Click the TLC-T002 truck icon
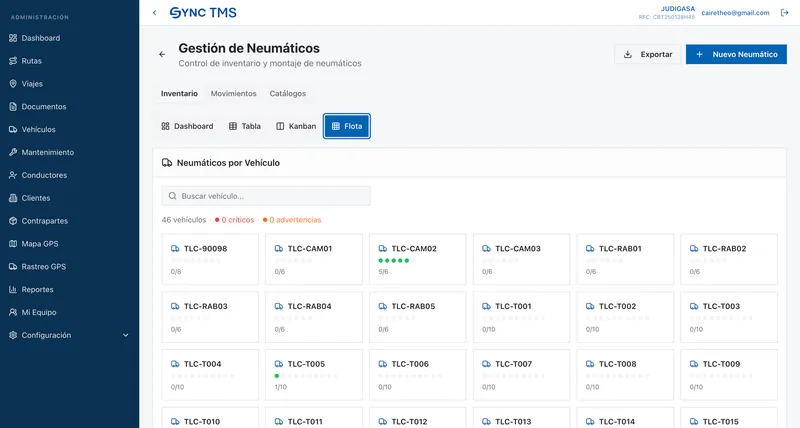Viewport: 800px width, 428px height. (x=590, y=306)
